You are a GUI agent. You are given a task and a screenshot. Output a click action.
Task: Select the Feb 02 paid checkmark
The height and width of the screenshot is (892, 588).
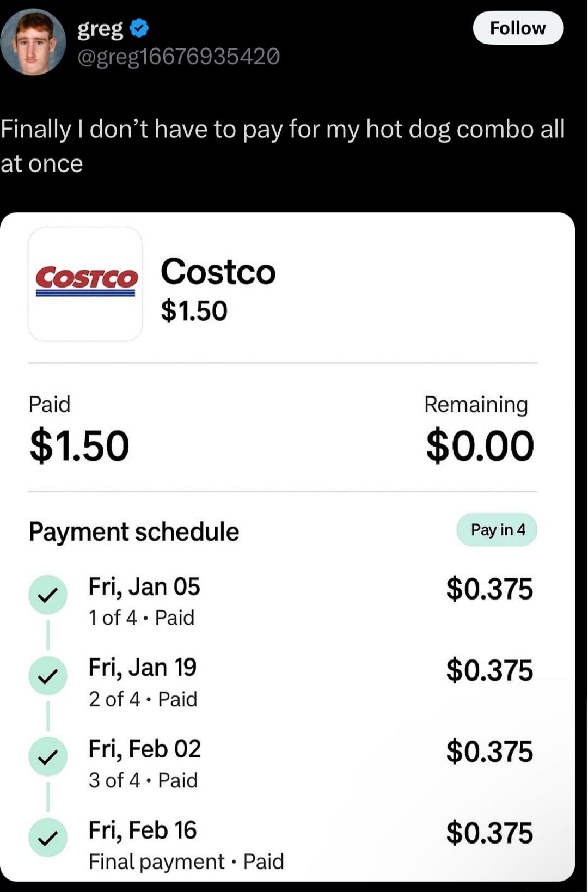[x=48, y=756]
